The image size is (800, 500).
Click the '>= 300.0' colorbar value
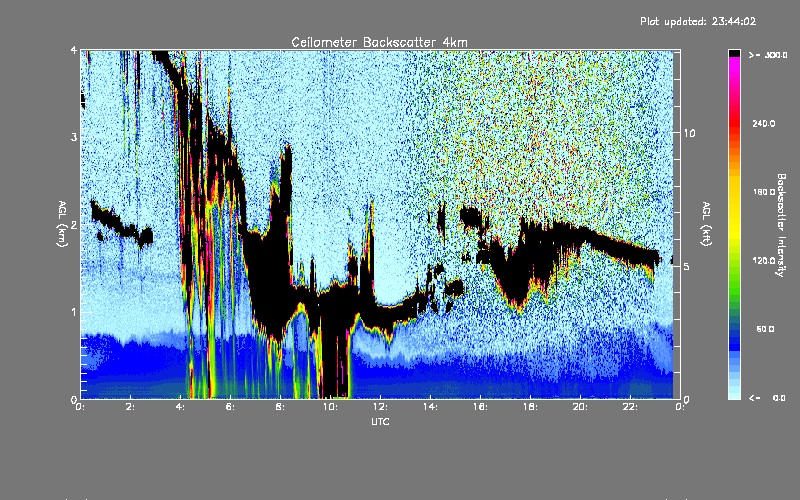768,55
